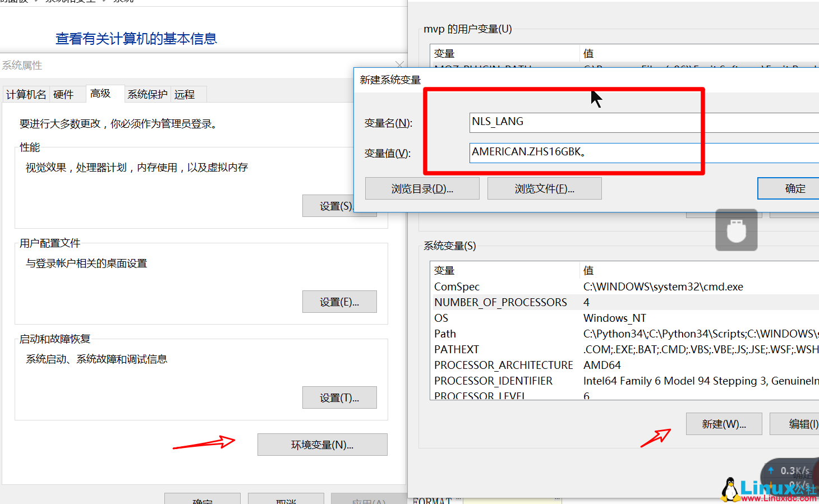Click 设置(T) under 启动和故障恢复
819x504 pixels.
point(339,397)
